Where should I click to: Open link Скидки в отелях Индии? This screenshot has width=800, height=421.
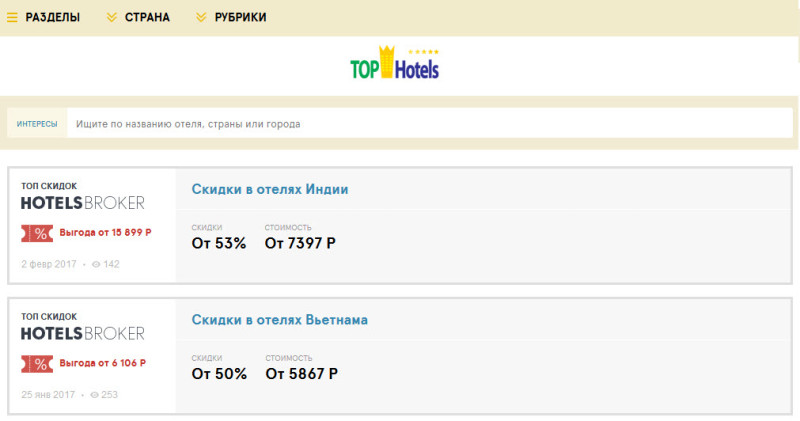click(270, 189)
